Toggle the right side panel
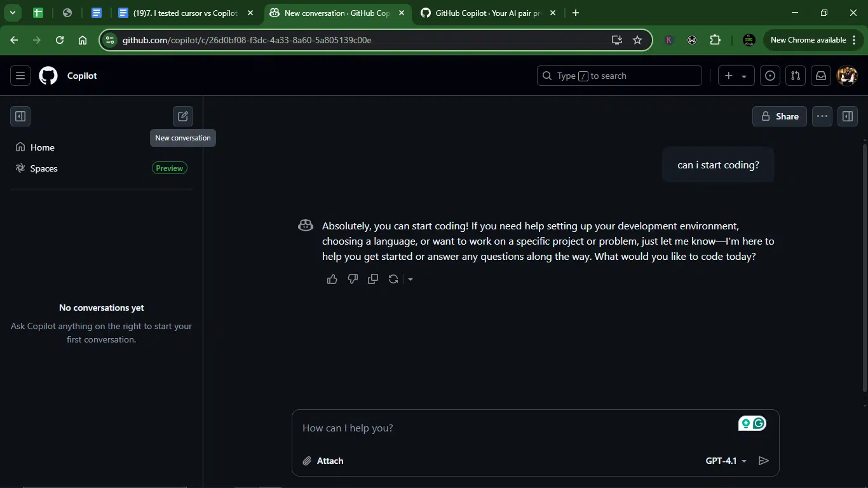The height and width of the screenshot is (488, 868). point(848,116)
